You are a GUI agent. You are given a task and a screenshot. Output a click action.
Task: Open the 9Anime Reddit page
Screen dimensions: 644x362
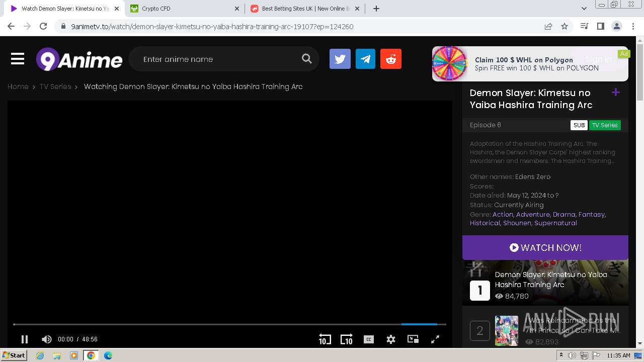click(x=391, y=59)
